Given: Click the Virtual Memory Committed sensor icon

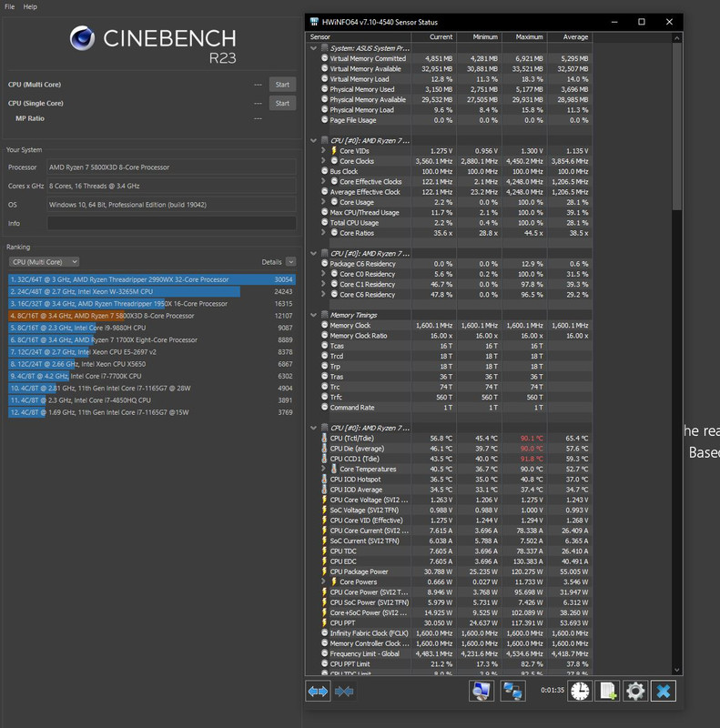Looking at the screenshot, I should pos(325,58).
